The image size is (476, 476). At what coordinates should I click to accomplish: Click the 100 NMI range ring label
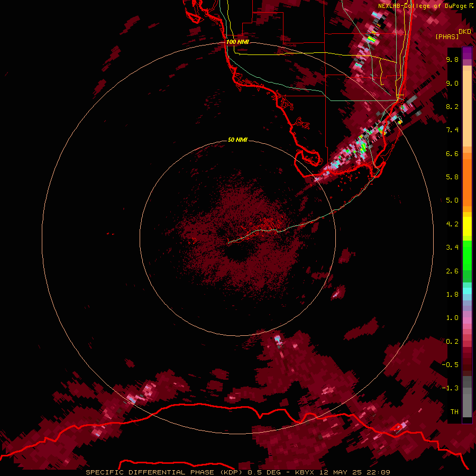(x=237, y=42)
